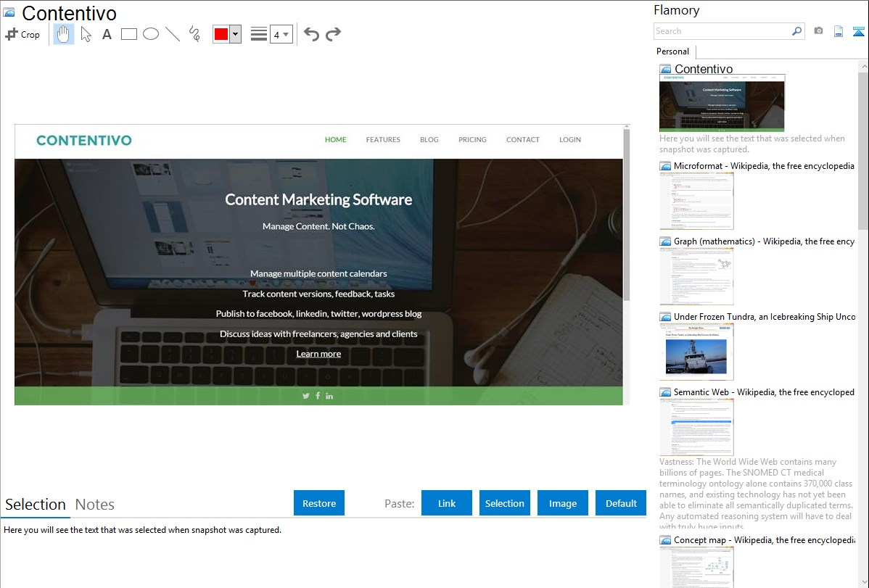Switch to the Selection tab
The image size is (869, 588).
pos(36,505)
